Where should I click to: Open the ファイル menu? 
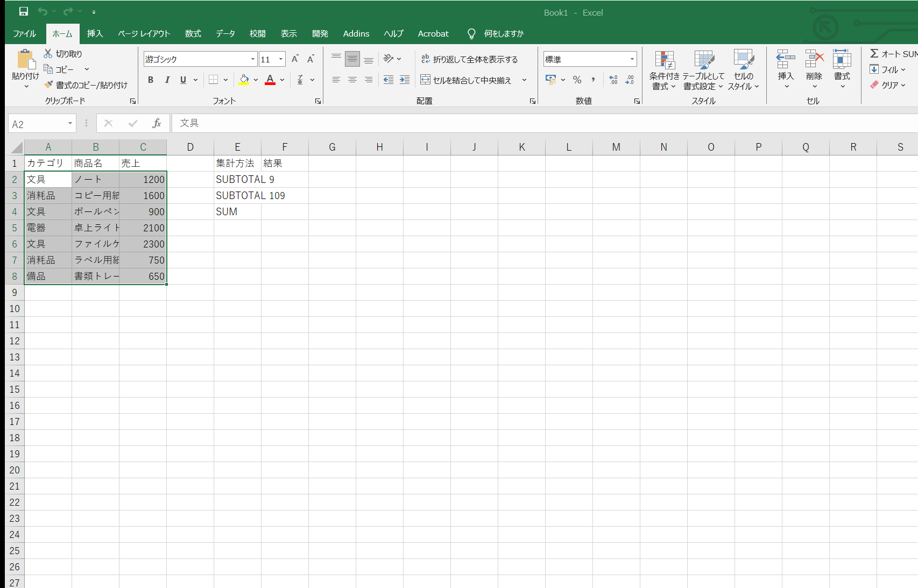coord(25,33)
